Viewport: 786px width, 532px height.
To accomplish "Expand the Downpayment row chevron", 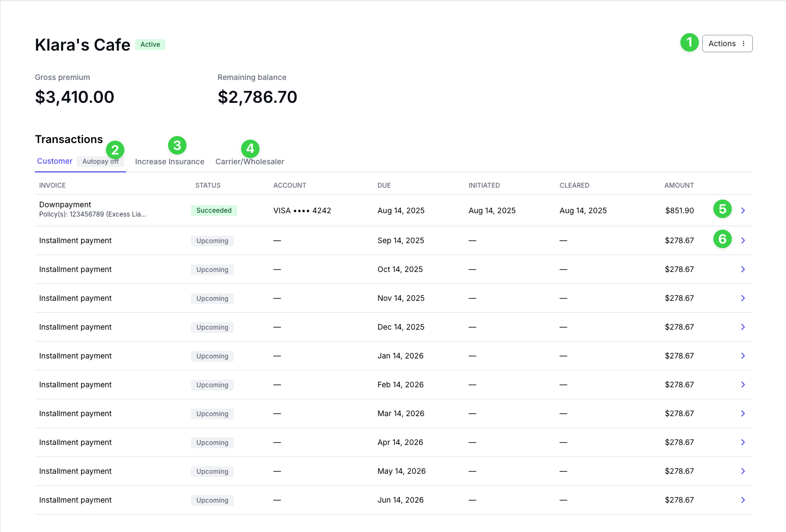I will (743, 211).
